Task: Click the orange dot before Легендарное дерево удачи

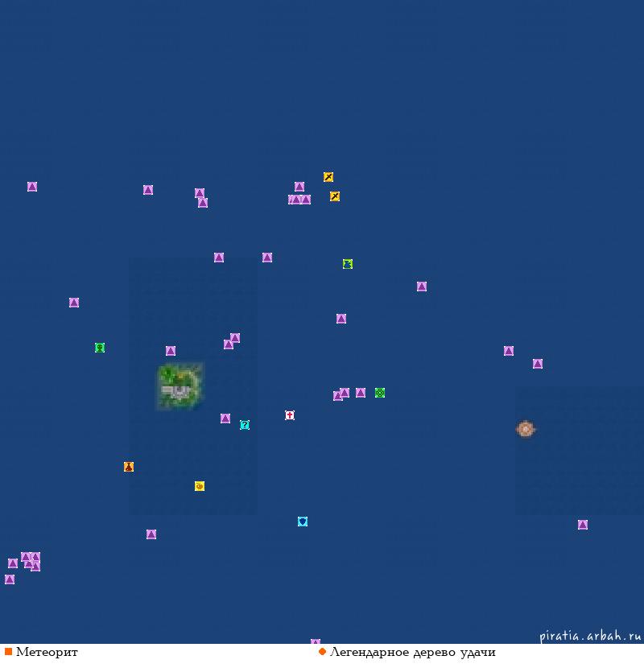Action: [322, 651]
